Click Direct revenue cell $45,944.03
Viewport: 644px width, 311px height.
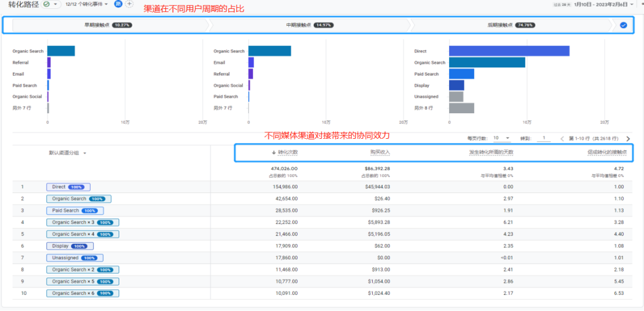(378, 186)
